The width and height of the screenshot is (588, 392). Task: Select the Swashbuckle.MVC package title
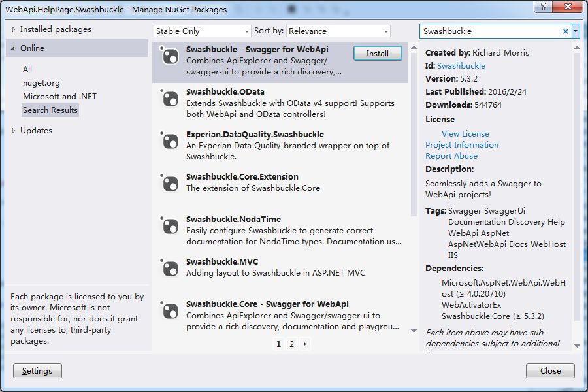(x=222, y=261)
